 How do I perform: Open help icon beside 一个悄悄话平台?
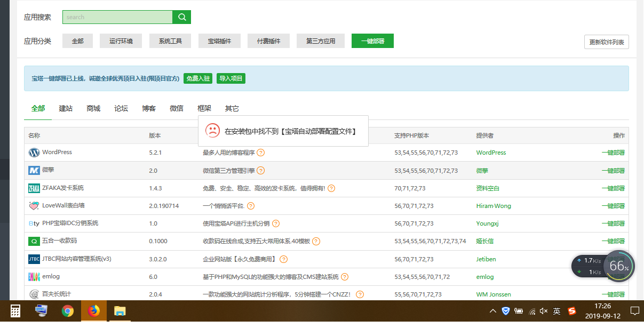pos(251,206)
